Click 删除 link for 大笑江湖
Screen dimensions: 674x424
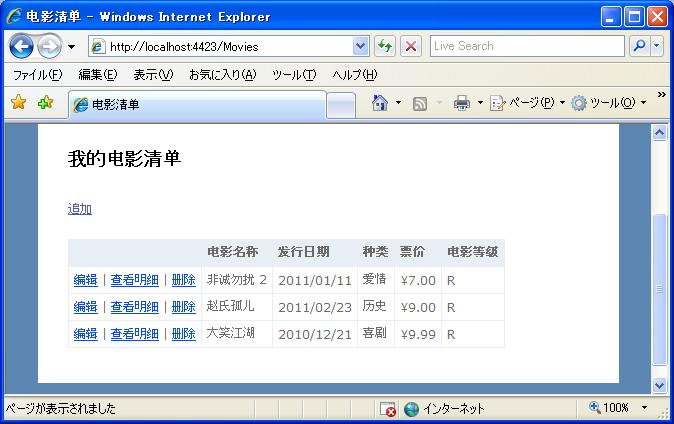click(x=184, y=334)
